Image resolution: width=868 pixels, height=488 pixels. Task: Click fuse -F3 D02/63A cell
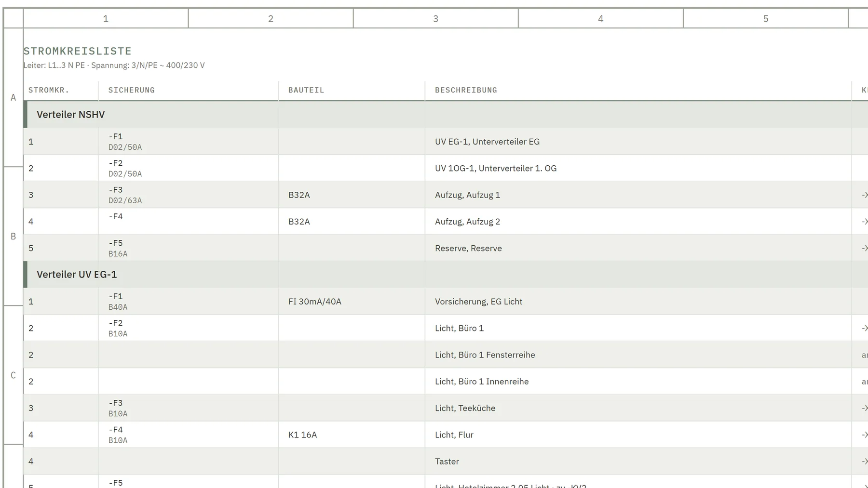click(188, 195)
